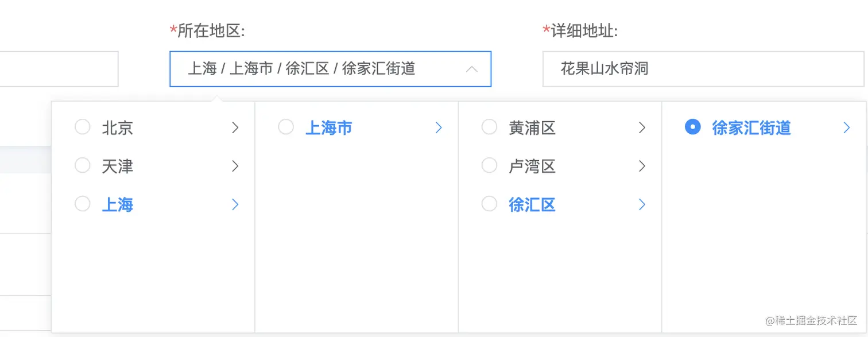Screen dimensions: 868x337
Task: Select the 北京 radio button
Action: 83,127
